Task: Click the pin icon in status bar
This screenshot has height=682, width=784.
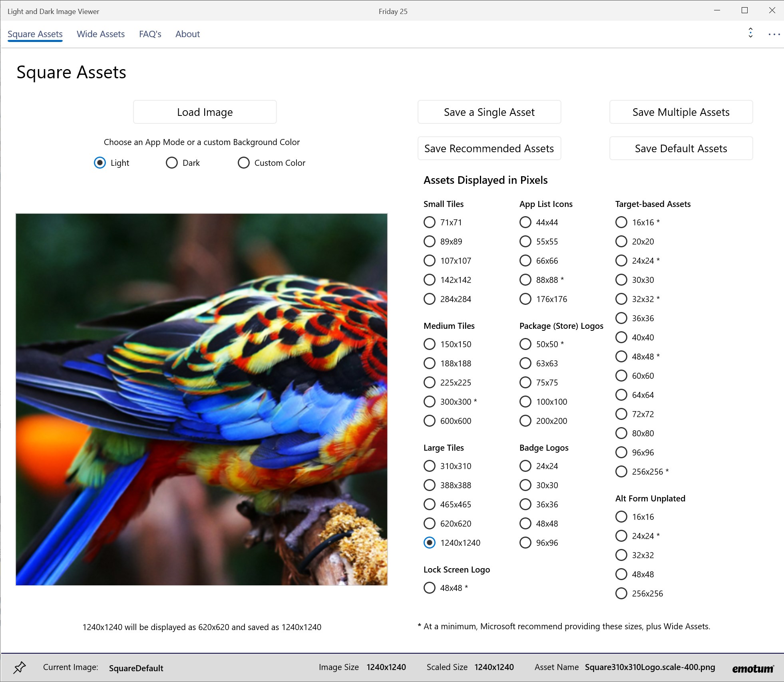Action: click(x=20, y=667)
